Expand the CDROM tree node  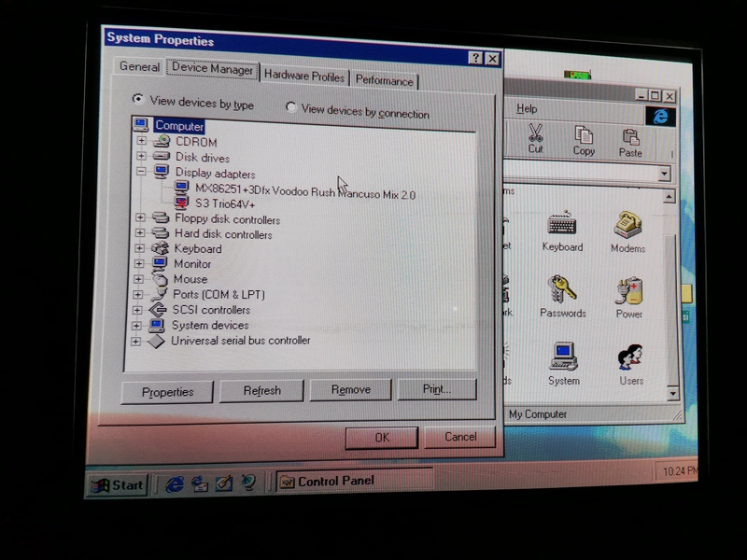click(x=141, y=142)
